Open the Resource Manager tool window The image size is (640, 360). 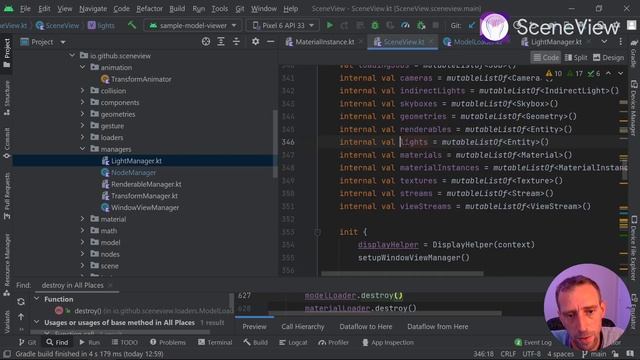[x=7, y=264]
